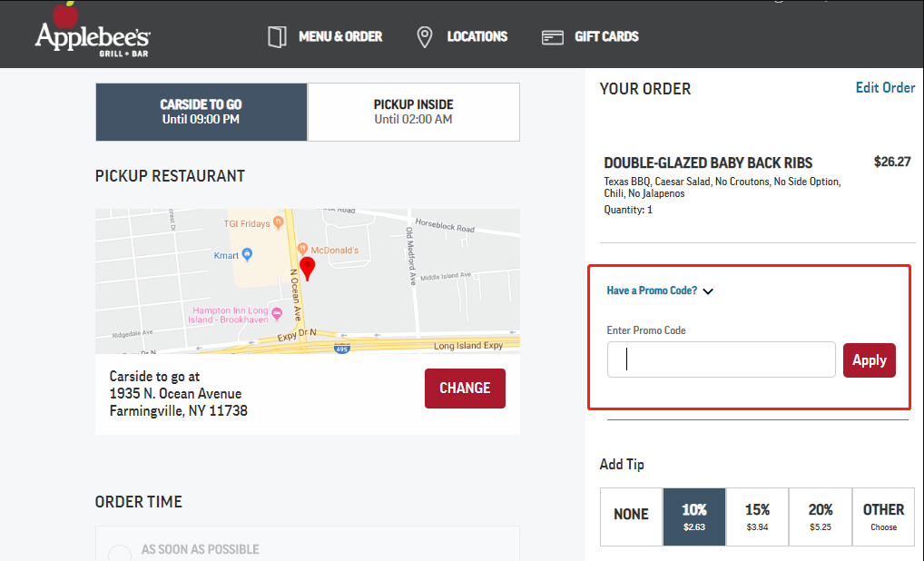Go to the Locations page
The width and height of the screenshot is (924, 561).
click(x=477, y=36)
